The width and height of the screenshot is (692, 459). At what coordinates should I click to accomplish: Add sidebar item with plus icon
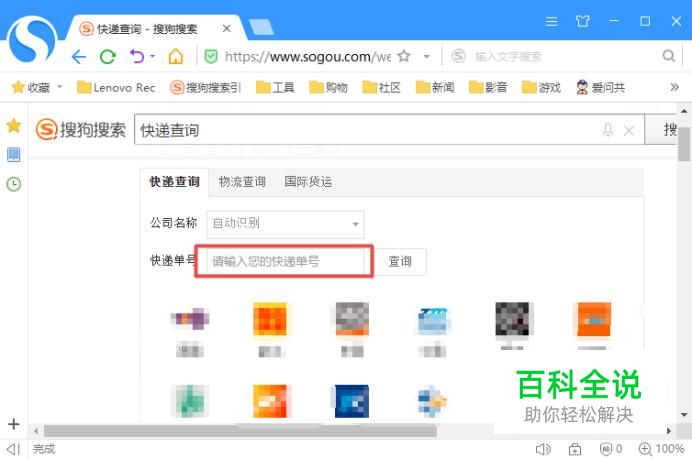(14, 424)
